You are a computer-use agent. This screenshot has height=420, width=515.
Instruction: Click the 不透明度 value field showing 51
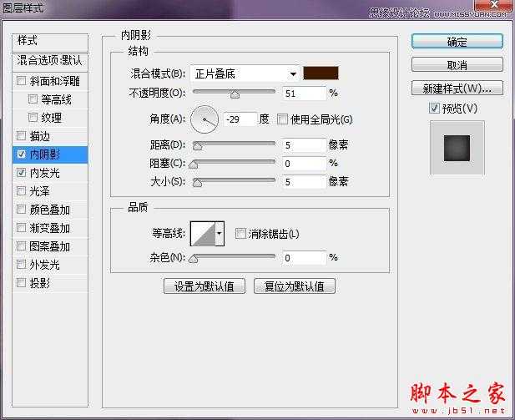click(304, 94)
